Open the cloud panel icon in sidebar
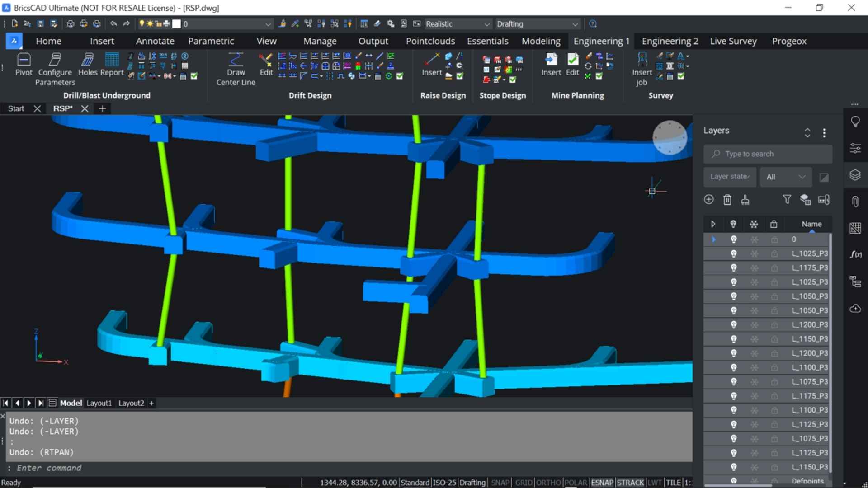This screenshot has width=868, height=488. (855, 309)
